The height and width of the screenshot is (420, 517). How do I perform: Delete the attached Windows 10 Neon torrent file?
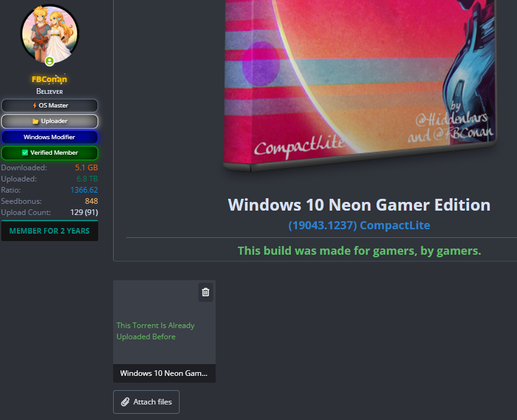tap(206, 292)
